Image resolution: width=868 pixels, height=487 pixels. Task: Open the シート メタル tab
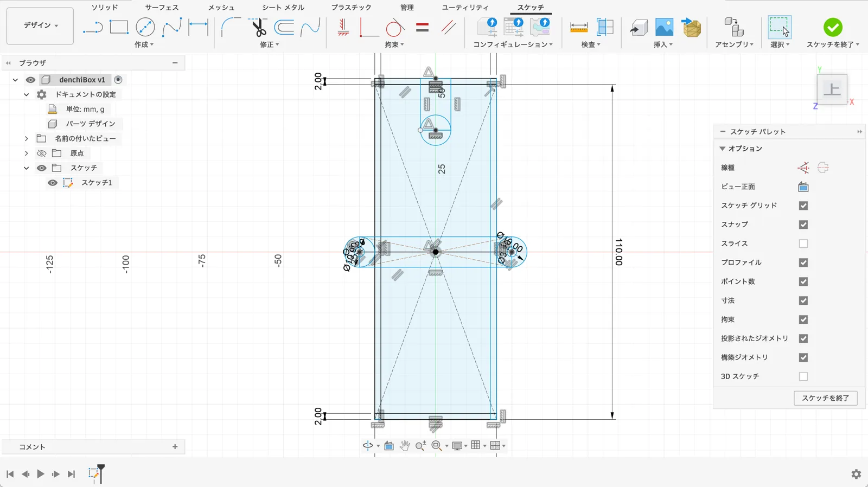(283, 8)
